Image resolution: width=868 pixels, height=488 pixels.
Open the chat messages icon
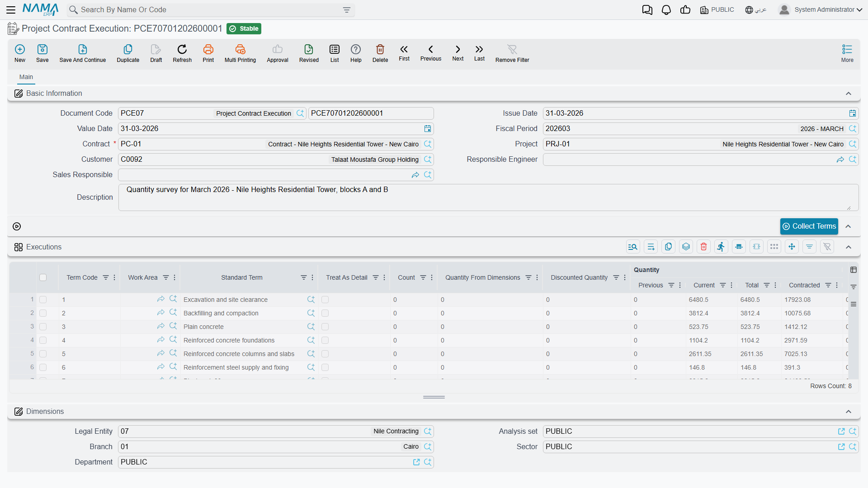647,10
